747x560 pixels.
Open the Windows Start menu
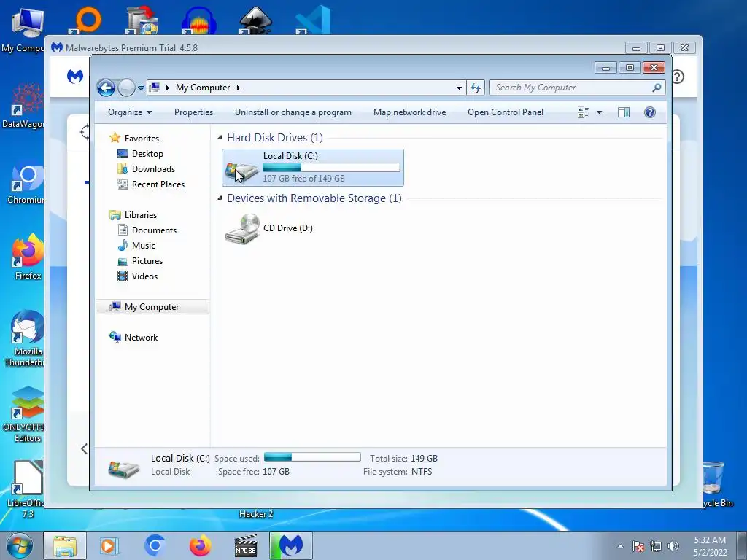click(x=19, y=545)
